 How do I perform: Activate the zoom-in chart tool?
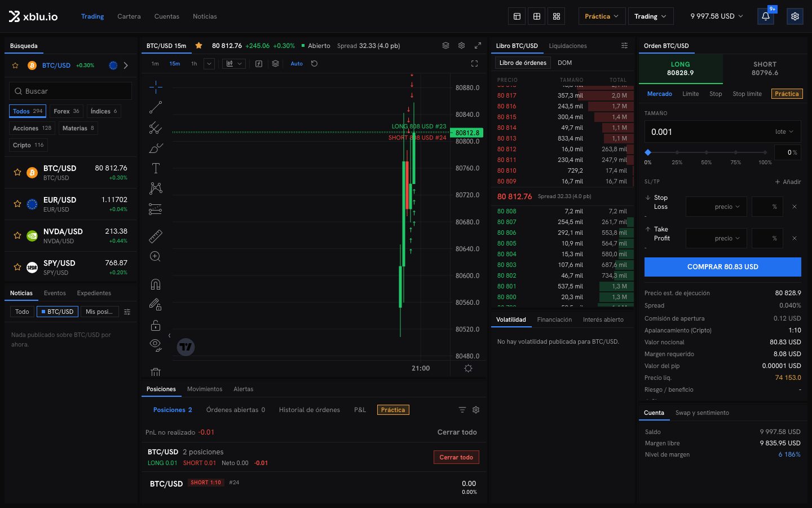click(x=156, y=257)
